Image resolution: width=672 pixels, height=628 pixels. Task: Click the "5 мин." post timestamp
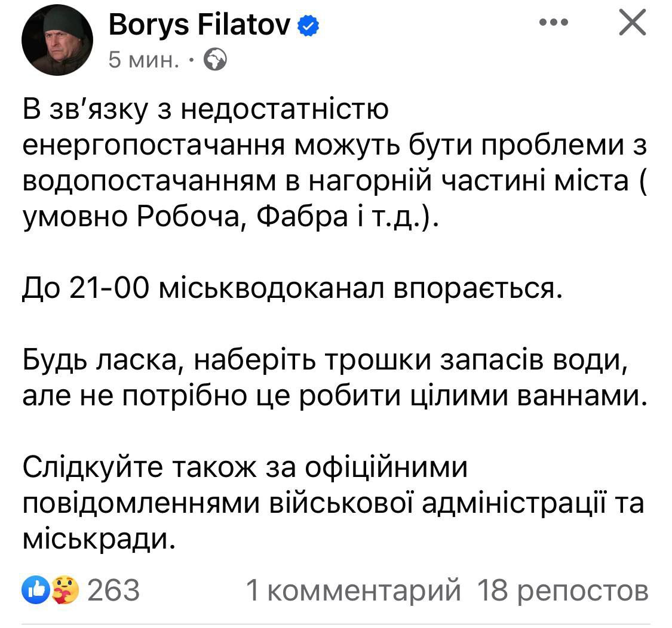coord(143,60)
